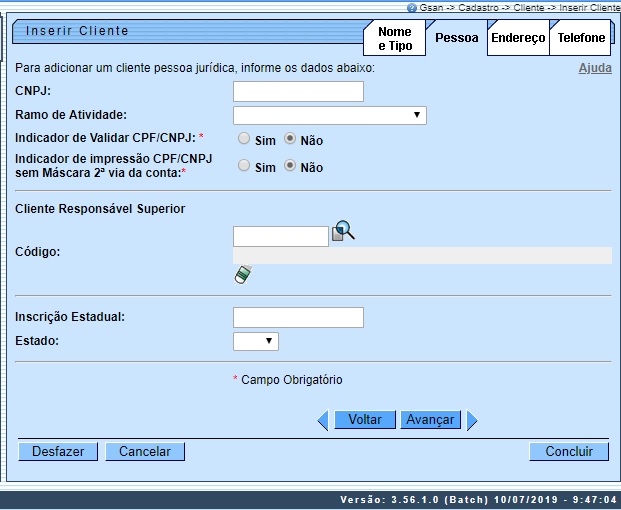Click the help icon next to Gsan breadcrumb
621x510 pixels.
coord(413,7)
